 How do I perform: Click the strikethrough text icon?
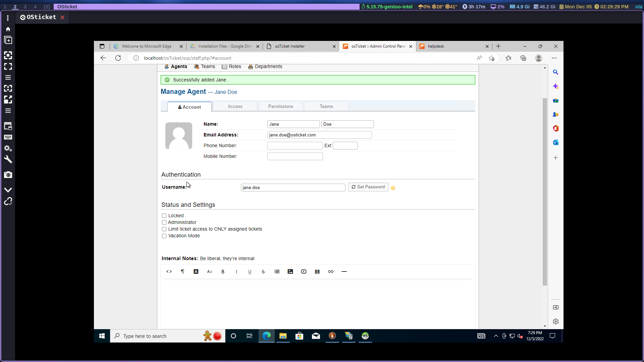pos(263,271)
